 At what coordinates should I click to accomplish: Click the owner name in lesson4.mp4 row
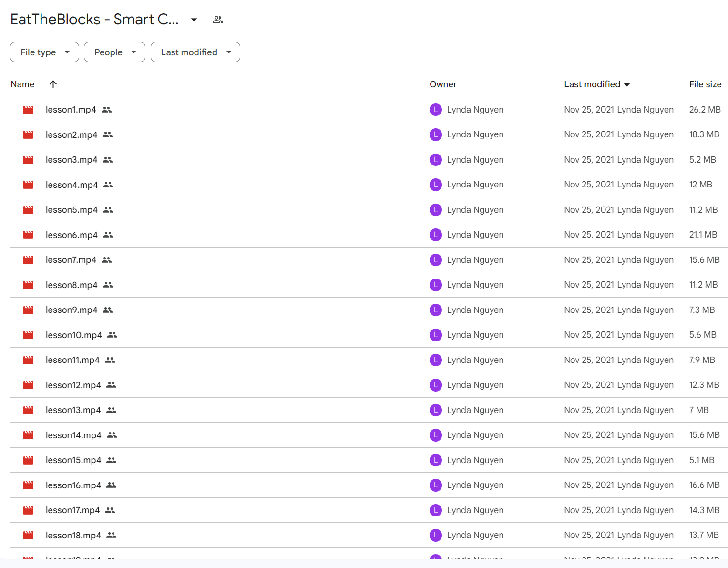point(475,185)
